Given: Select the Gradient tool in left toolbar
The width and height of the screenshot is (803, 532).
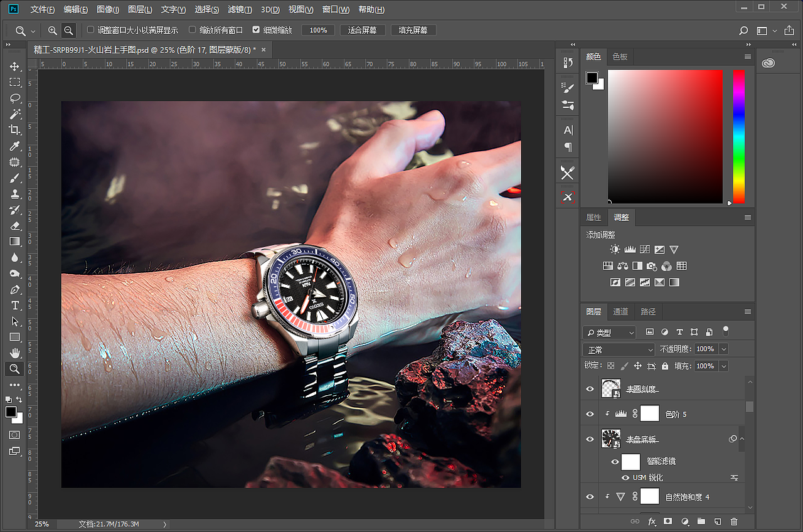Looking at the screenshot, I should tap(14, 242).
